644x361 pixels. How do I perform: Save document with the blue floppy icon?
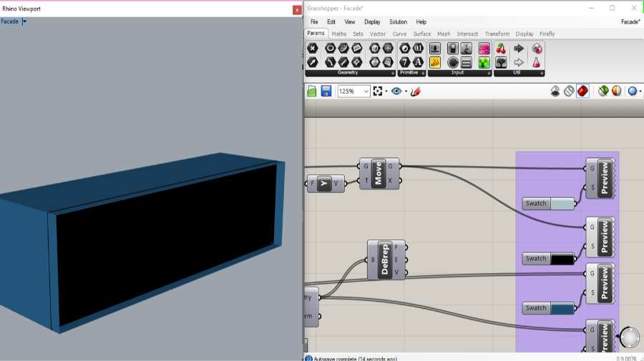pyautogui.click(x=326, y=91)
